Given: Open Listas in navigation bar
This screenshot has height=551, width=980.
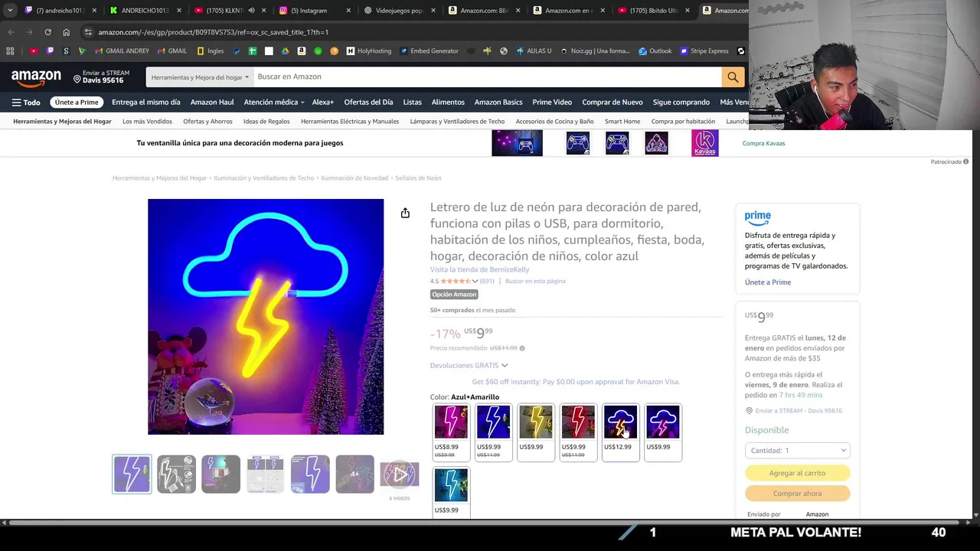Looking at the screenshot, I should tap(412, 102).
